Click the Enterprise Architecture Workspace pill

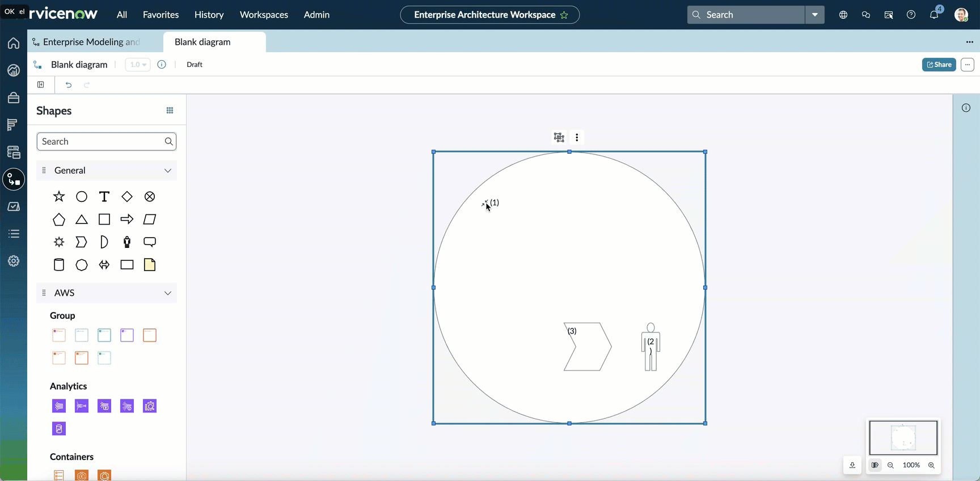pos(490,15)
